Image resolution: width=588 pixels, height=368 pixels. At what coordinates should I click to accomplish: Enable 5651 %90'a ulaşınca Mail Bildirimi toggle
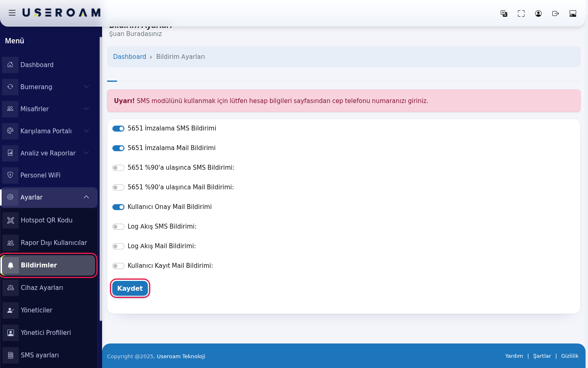pyautogui.click(x=118, y=188)
